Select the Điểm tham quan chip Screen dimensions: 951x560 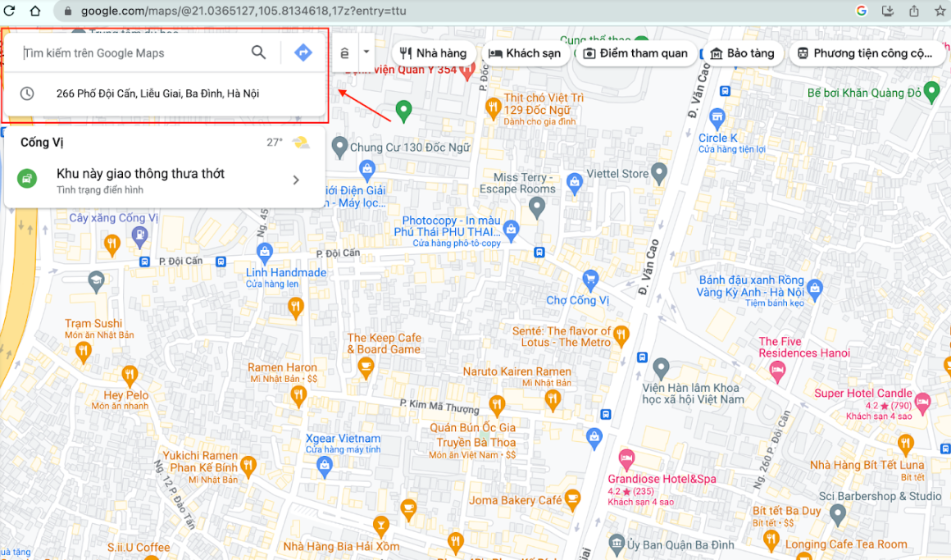635,53
